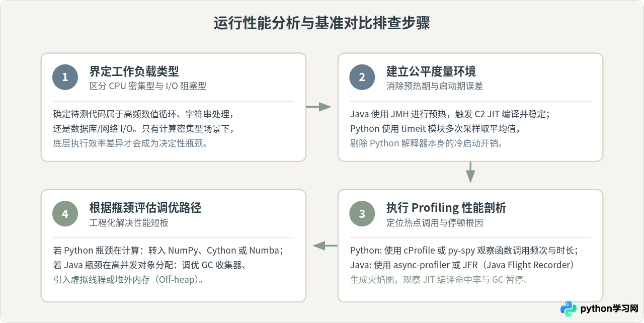
Task: Click the line 确定待测代码属于高频数值循环、字符串处理，
Action: tap(144, 114)
